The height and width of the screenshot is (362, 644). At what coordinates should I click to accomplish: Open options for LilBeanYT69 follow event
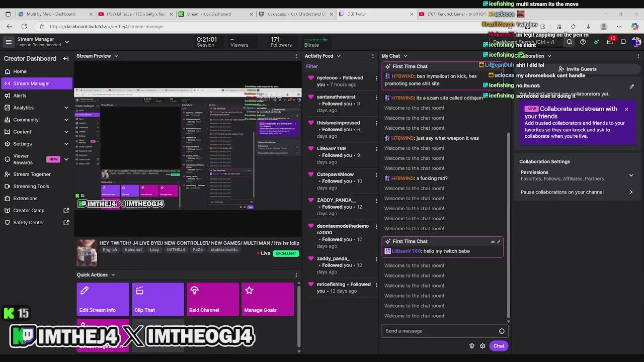coord(376,149)
